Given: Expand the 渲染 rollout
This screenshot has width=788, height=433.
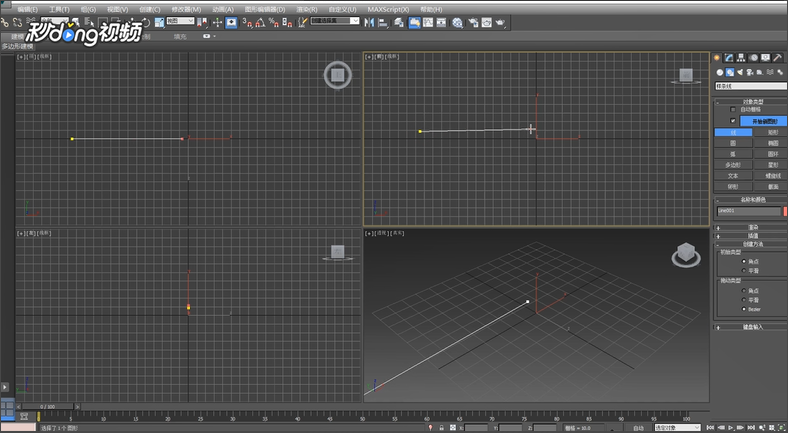Looking at the screenshot, I should coord(751,228).
